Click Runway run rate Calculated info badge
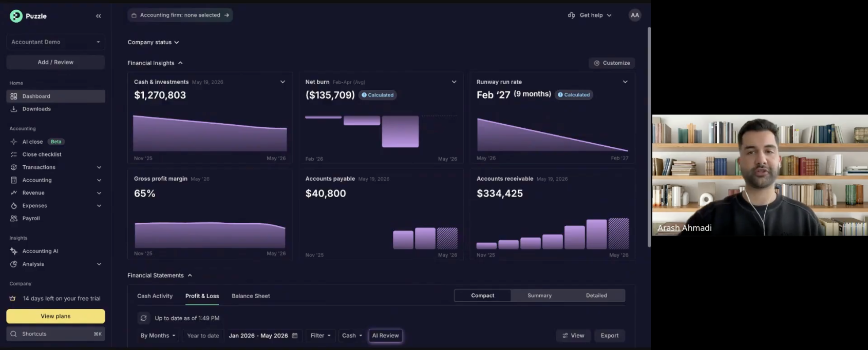Screen dimensions: 868x350 point(574,95)
